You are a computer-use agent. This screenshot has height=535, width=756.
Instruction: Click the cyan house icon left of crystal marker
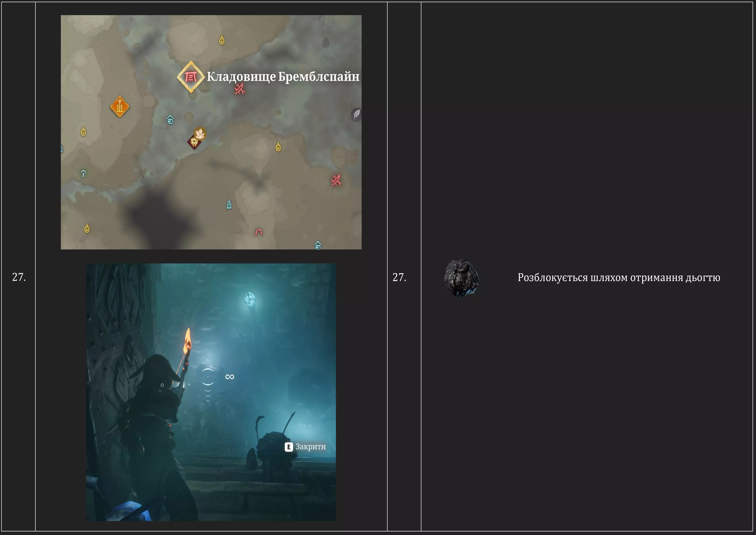pyautogui.click(x=170, y=119)
